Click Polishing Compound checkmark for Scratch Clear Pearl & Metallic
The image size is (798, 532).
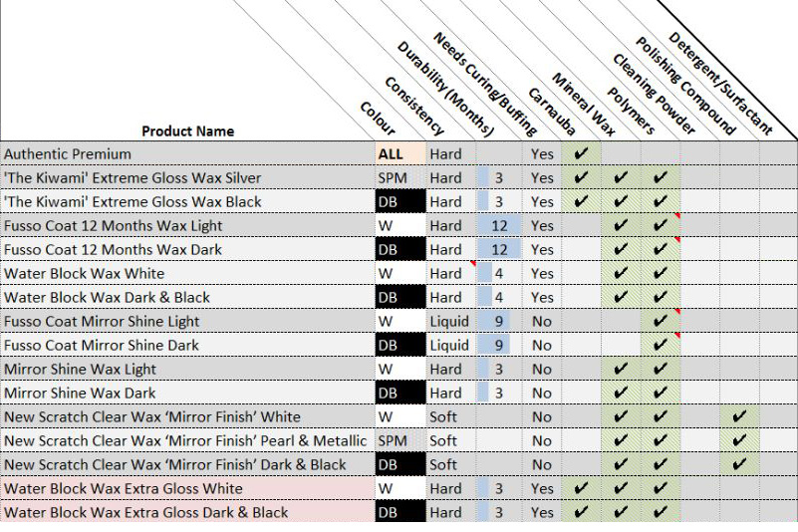[738, 441]
